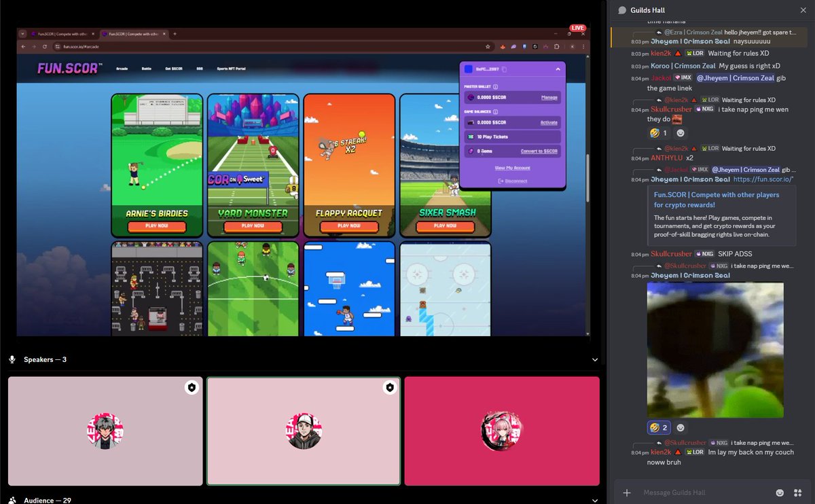815x504 pixels.
Task: Open the Arcade nav item
Action: point(122,69)
